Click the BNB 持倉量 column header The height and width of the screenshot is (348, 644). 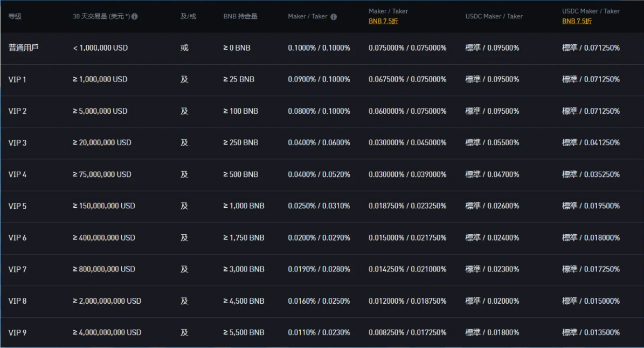click(240, 17)
